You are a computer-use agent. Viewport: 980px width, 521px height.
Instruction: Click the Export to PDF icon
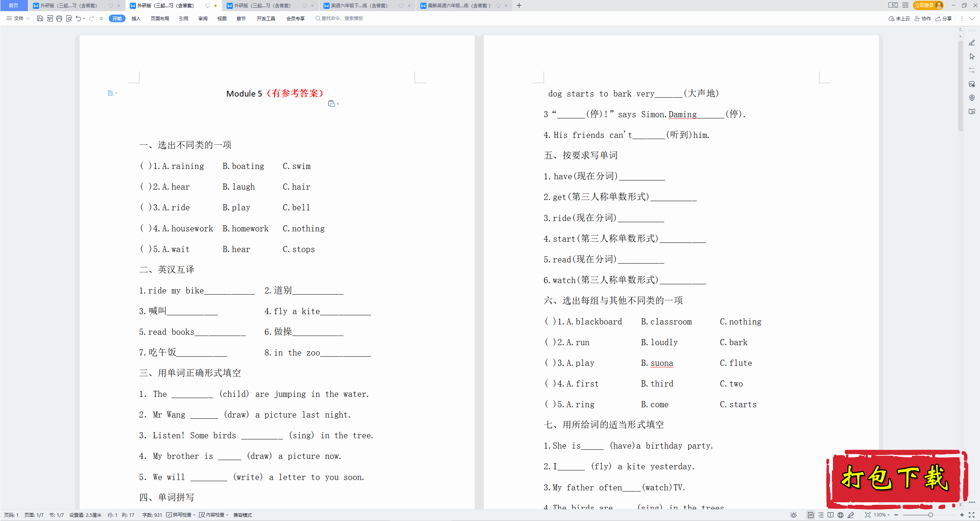coord(50,18)
